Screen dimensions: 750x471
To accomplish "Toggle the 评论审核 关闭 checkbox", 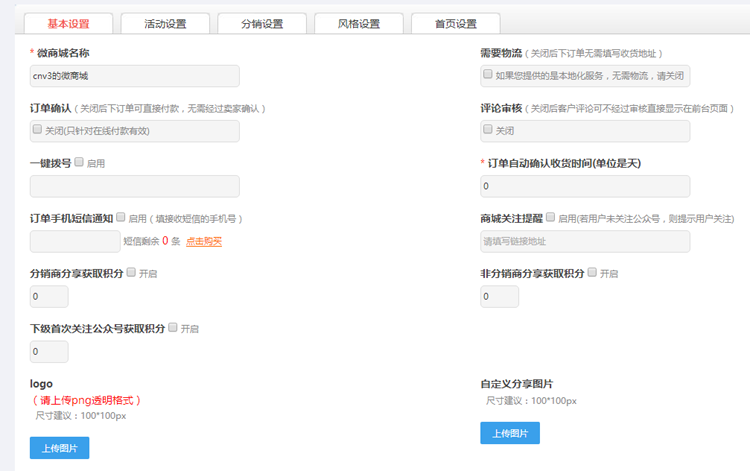I will coord(488,130).
